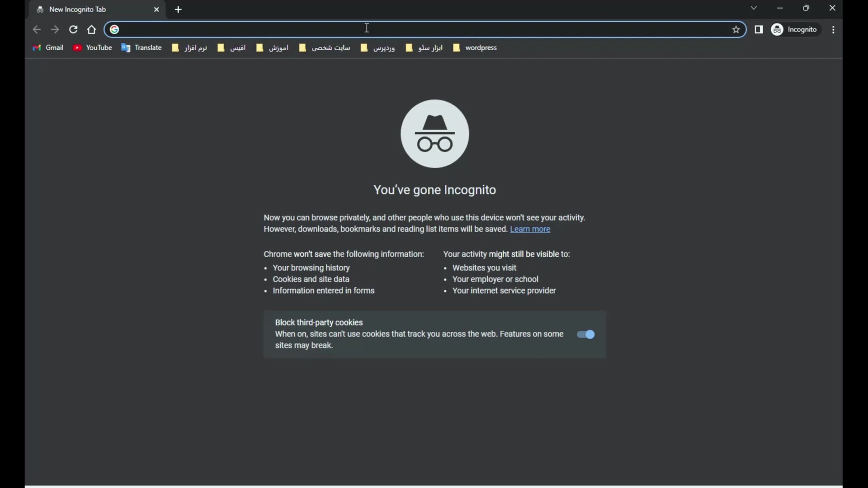
Task: Open YouTube bookmark
Action: (93, 48)
